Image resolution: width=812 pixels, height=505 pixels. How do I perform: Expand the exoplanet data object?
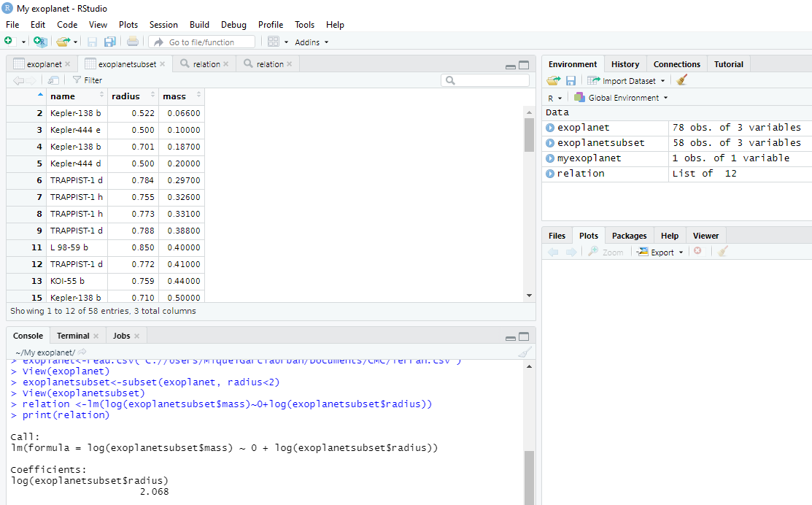click(x=550, y=128)
